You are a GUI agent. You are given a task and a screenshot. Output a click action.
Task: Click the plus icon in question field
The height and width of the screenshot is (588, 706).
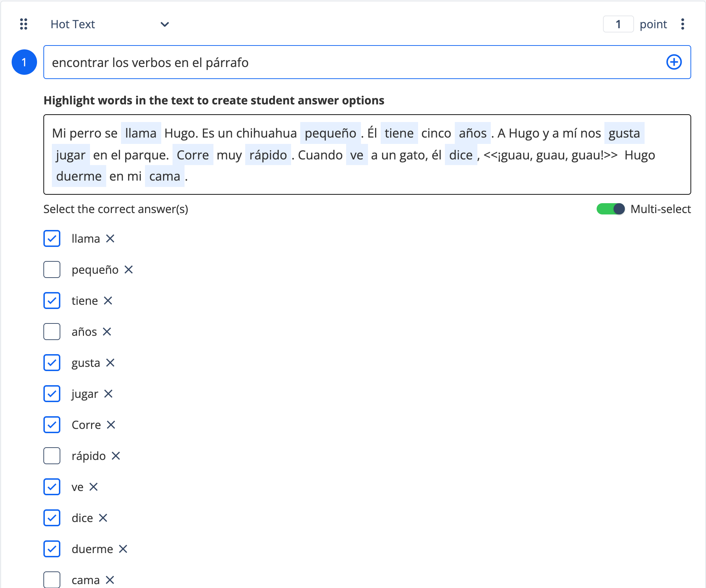[x=674, y=62]
